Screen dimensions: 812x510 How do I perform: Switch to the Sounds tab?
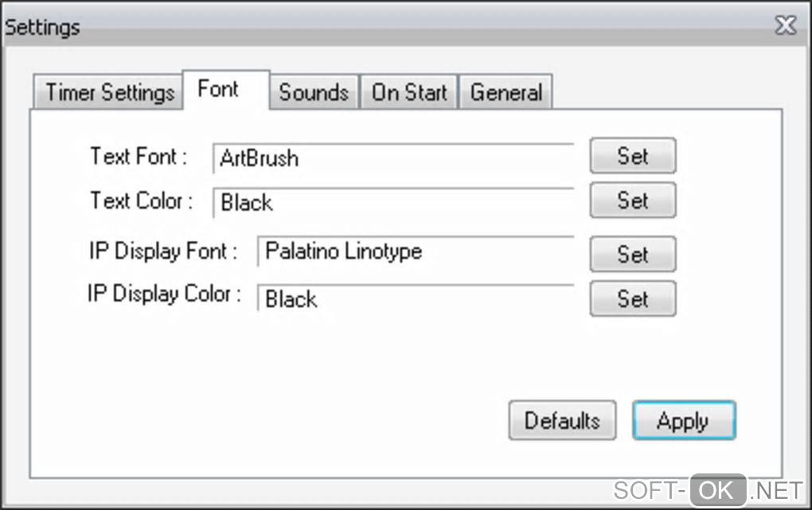pos(314,92)
